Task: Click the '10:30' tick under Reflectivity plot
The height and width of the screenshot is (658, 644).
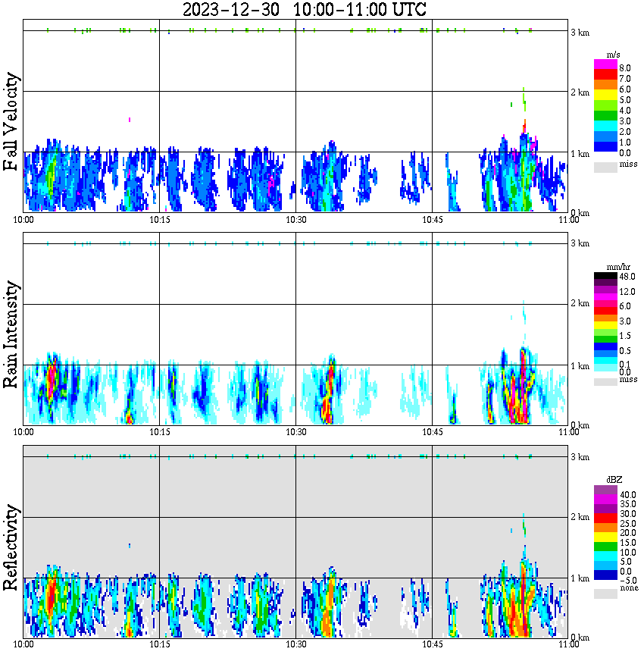Action: tap(296, 644)
